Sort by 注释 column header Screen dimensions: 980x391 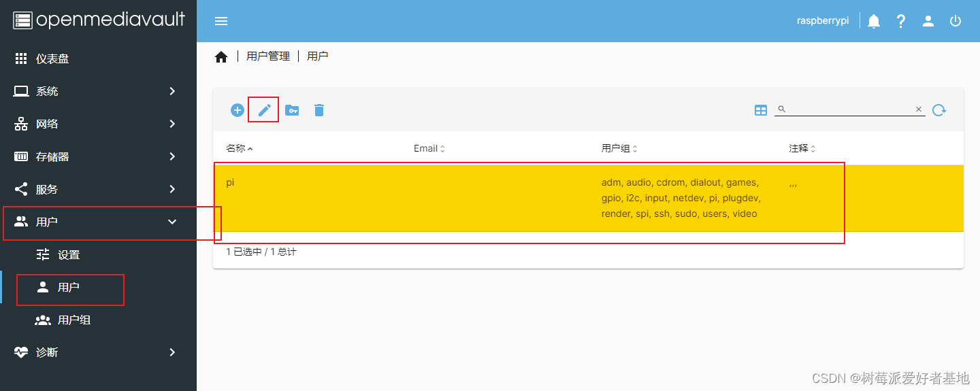802,148
